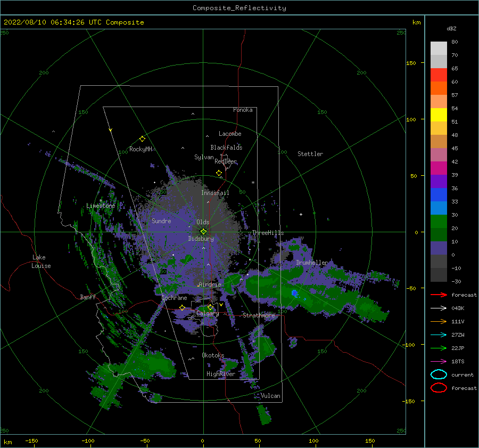Click the 150 tick on the bottom axis
This screenshot has width=479, height=448.
coord(370,441)
